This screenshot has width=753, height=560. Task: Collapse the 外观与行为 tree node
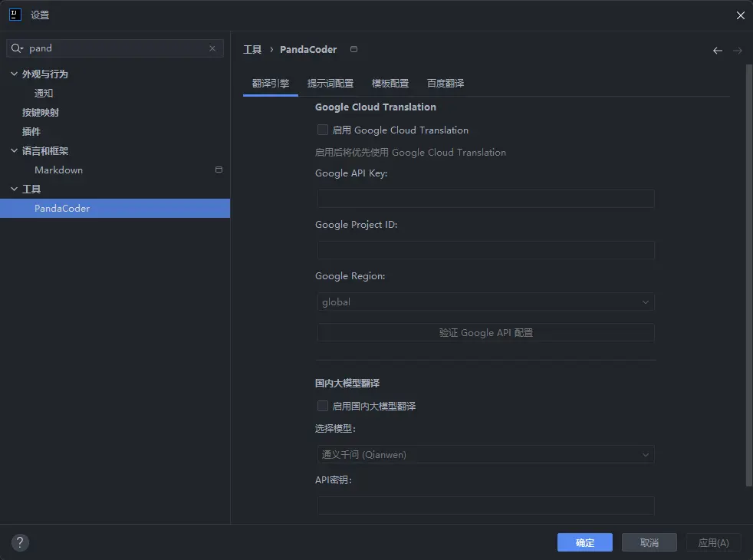[14, 74]
